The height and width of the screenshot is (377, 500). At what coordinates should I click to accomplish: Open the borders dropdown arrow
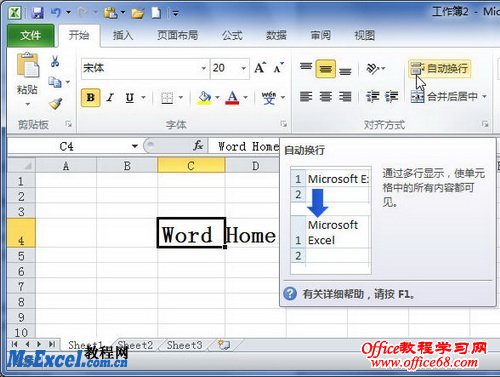[x=181, y=98]
